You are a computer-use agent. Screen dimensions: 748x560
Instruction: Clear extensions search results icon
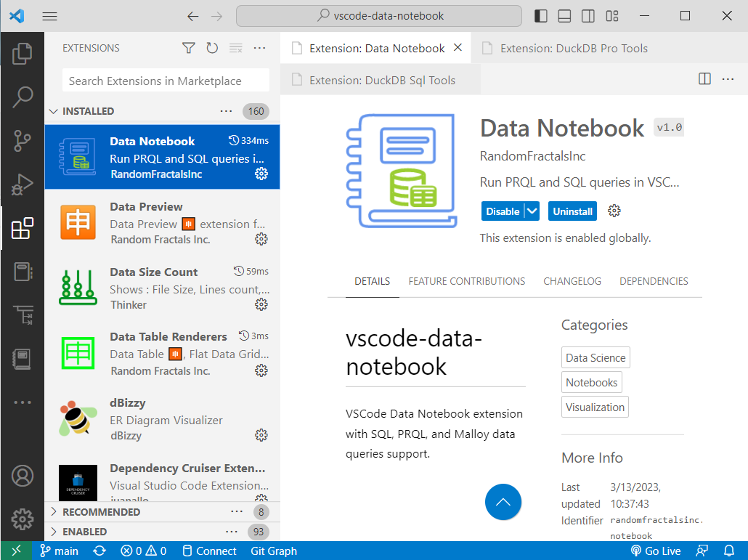(x=236, y=48)
